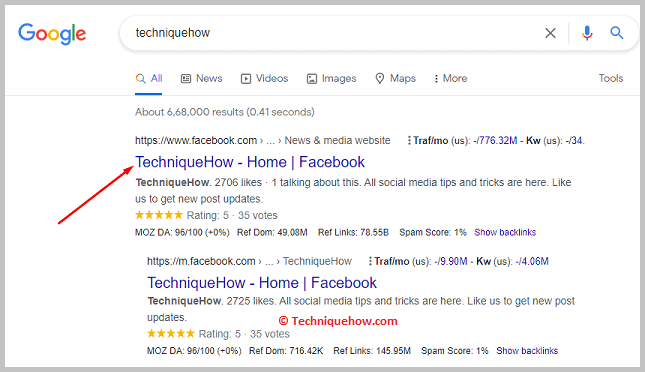Image resolution: width=645 pixels, height=372 pixels.
Task: Open three-dot menu beside m.facebook TechniqueHow breadcrumb
Action: point(370,261)
